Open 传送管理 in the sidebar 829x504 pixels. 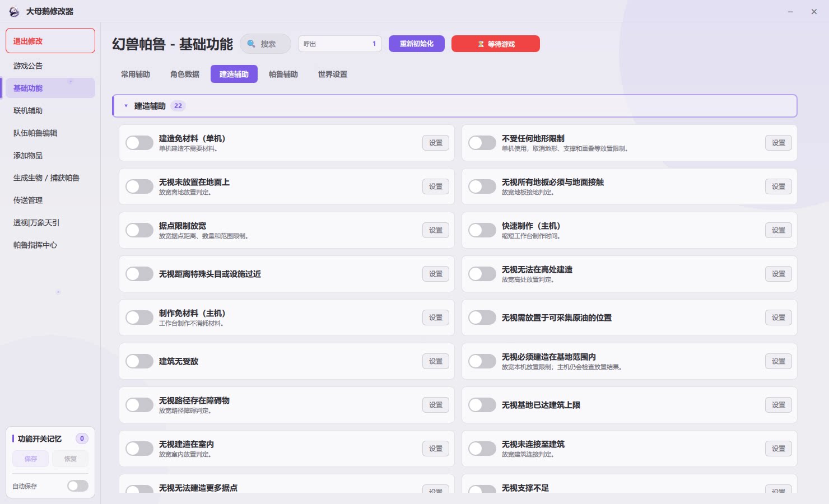(x=50, y=200)
